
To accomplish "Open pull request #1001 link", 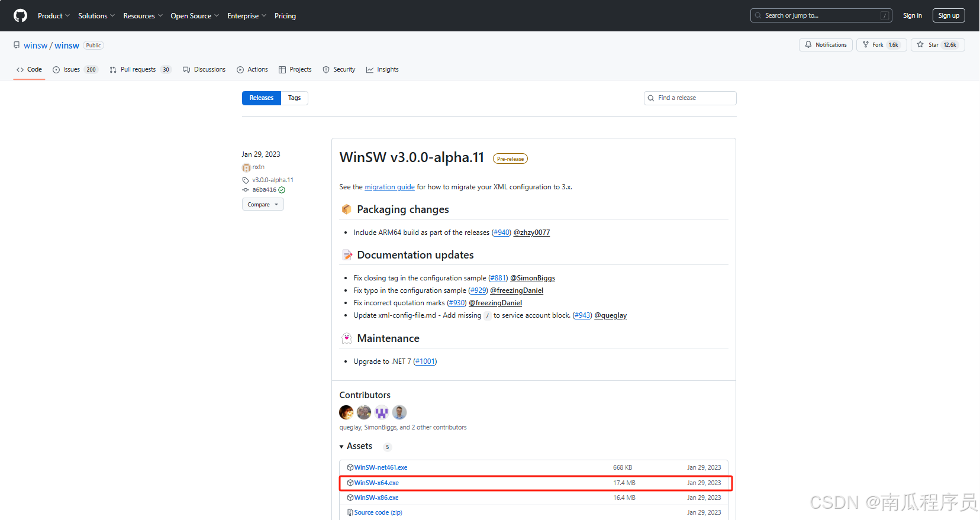I will click(425, 361).
